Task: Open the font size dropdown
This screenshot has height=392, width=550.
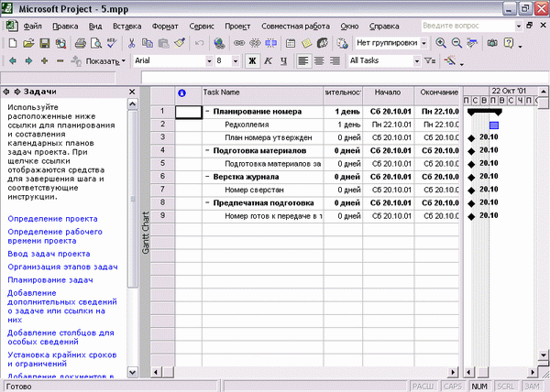Action: (x=236, y=61)
